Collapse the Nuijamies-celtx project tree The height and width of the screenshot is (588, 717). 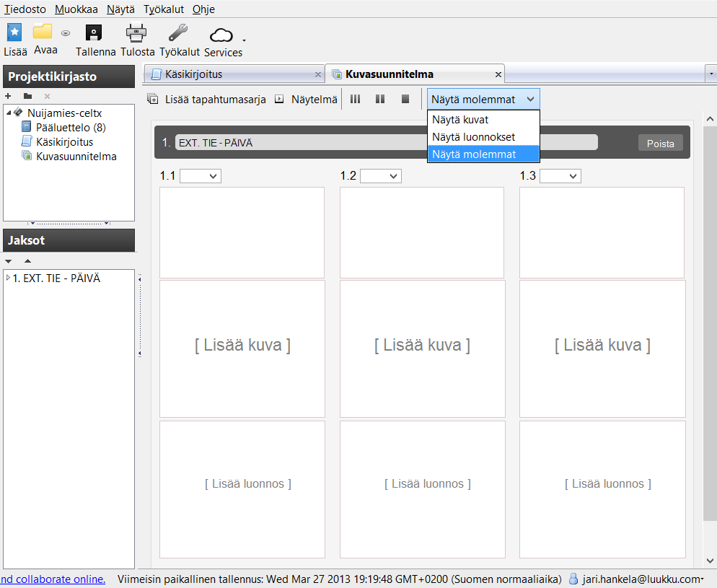9,113
